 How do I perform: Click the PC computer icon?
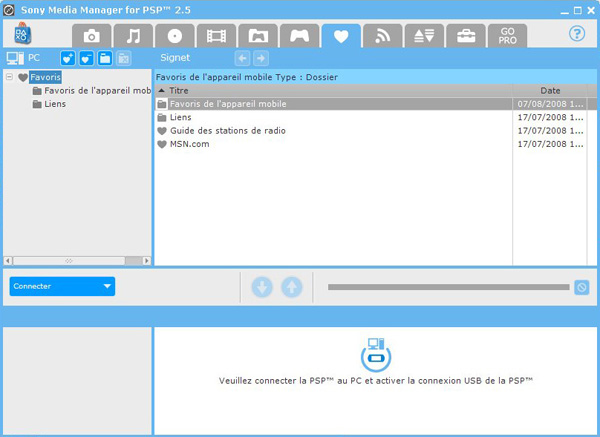[x=15, y=58]
